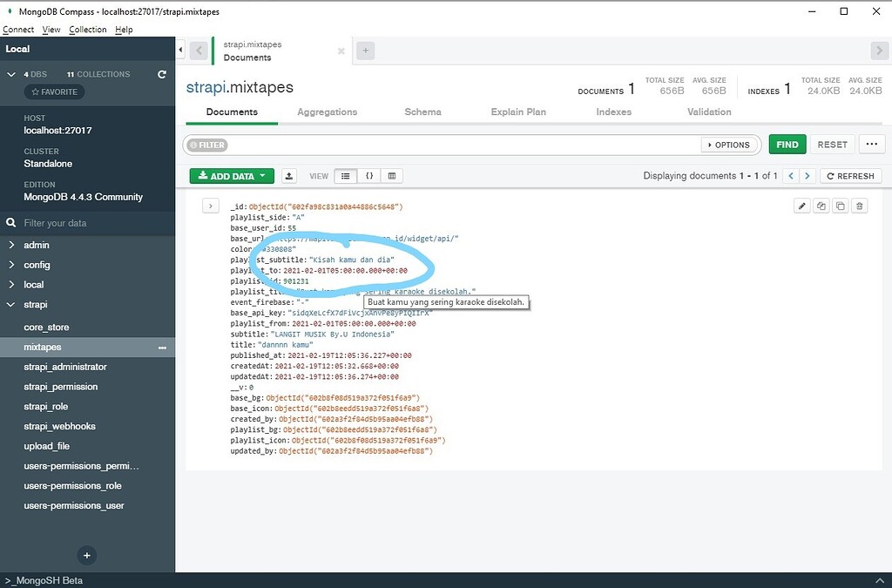This screenshot has height=588, width=892.
Task: Click the import data upload icon
Action: tap(289, 175)
